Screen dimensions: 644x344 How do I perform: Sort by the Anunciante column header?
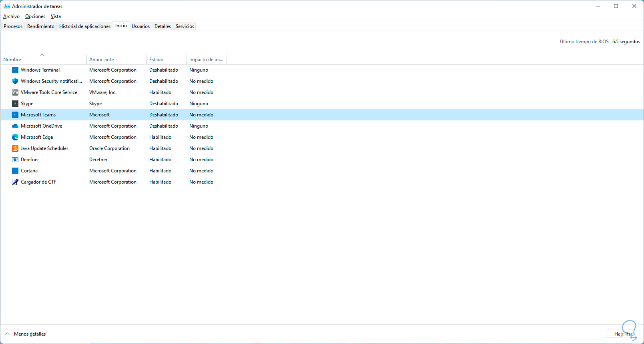tap(116, 59)
